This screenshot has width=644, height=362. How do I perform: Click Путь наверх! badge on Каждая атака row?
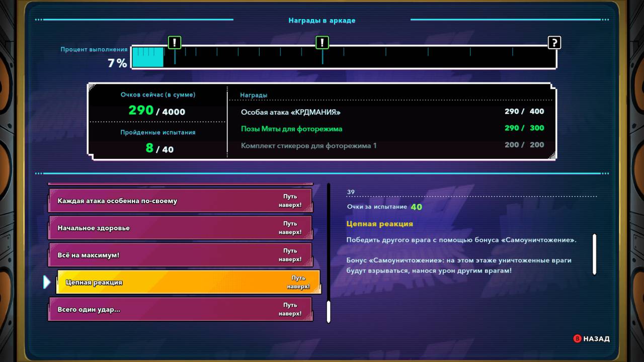(x=290, y=201)
